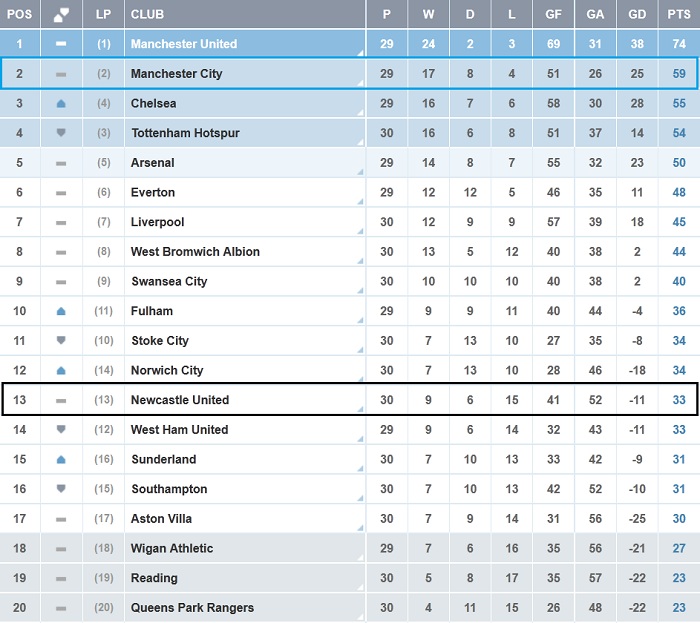Click Sunderland's blue up-movement arrow
Image resolution: width=700 pixels, height=623 pixels.
61,459
